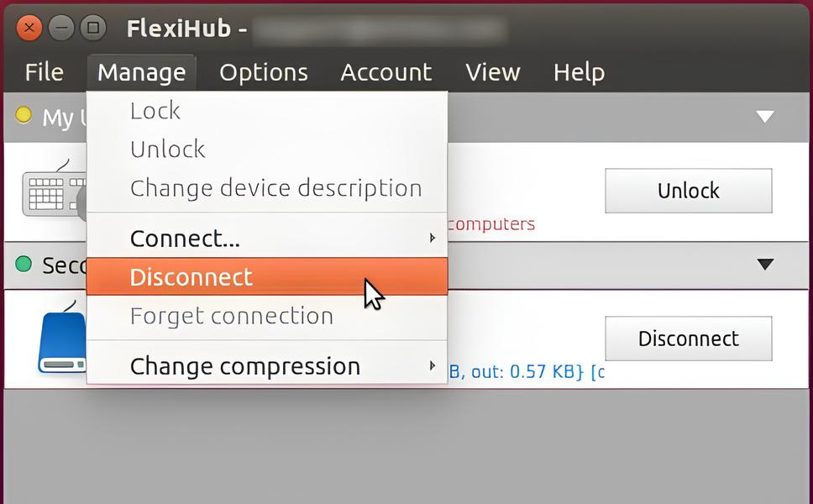Click the blue USB drive icon

pyautogui.click(x=61, y=340)
